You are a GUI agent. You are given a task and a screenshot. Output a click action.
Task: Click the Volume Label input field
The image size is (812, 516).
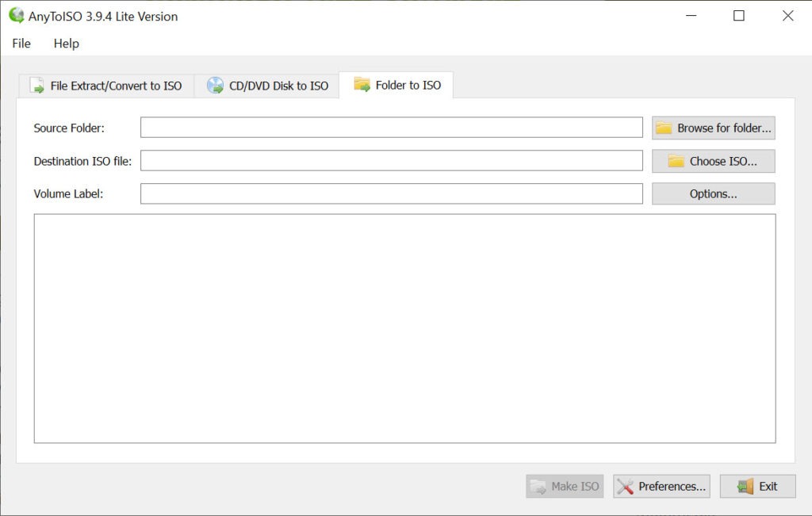pos(392,193)
